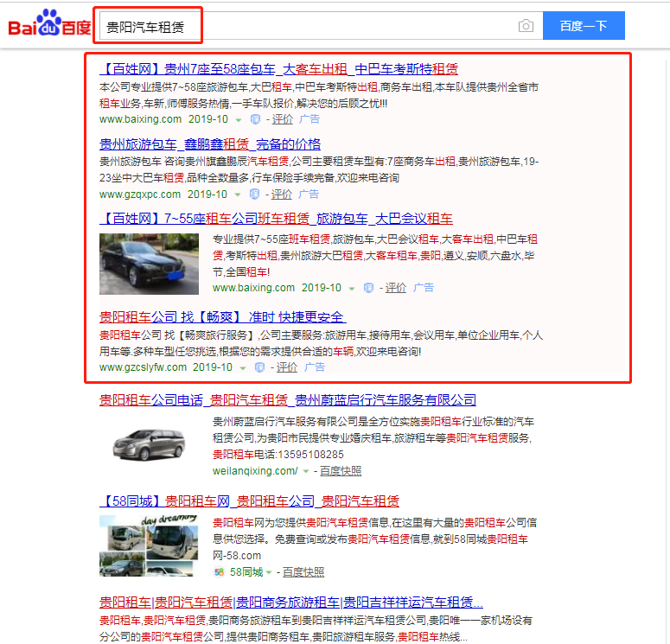Open 贵阳租车公司 找【畅爽】 result title
670x644 pixels.
(x=222, y=316)
